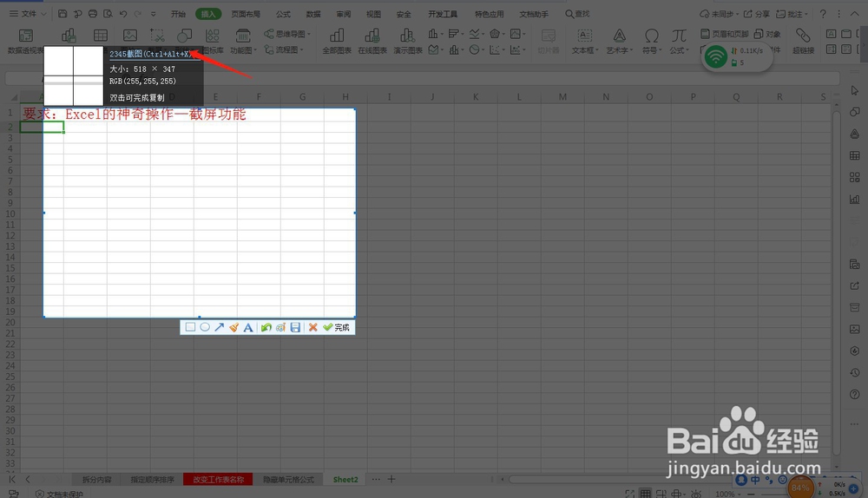Select text tool A in screenshot toolbar
868x498 pixels.
[248, 327]
